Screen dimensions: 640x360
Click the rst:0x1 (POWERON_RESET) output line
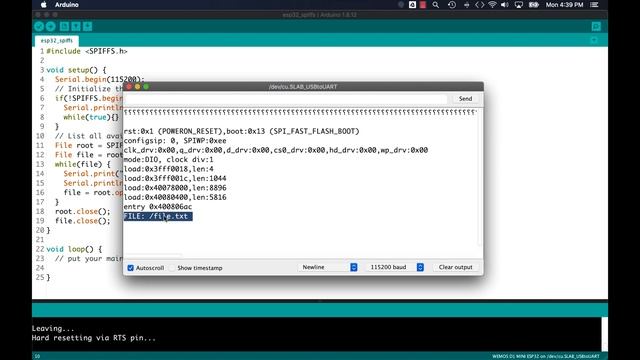241,131
